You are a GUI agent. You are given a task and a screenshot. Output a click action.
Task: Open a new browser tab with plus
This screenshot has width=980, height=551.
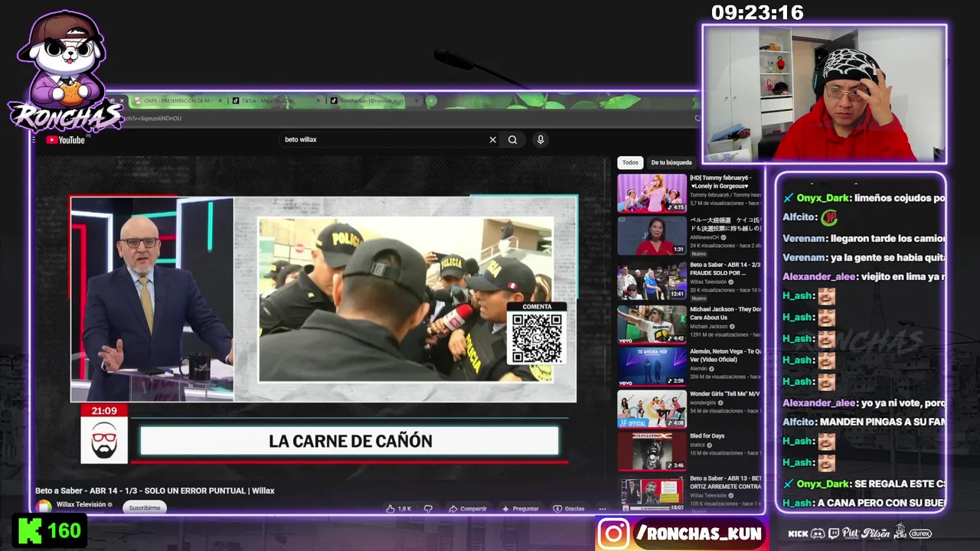click(x=431, y=101)
